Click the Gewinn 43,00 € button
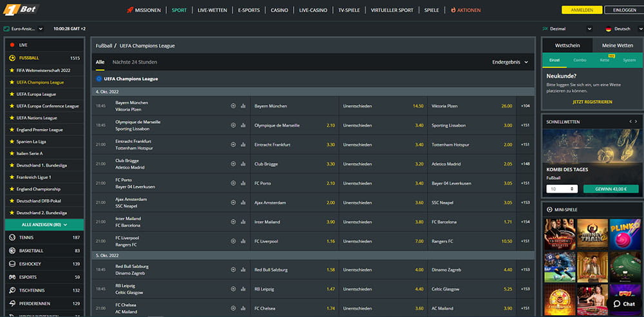The height and width of the screenshot is (317, 644). pyautogui.click(x=611, y=189)
